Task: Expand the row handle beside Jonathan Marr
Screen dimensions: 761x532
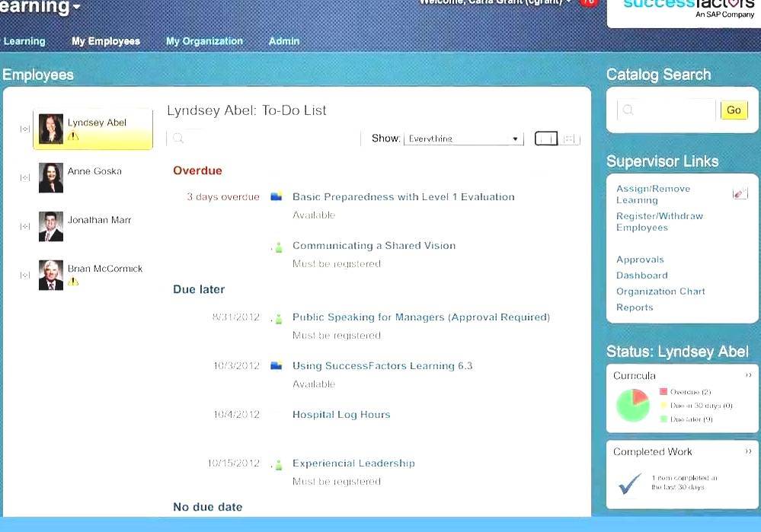Action: point(24,227)
